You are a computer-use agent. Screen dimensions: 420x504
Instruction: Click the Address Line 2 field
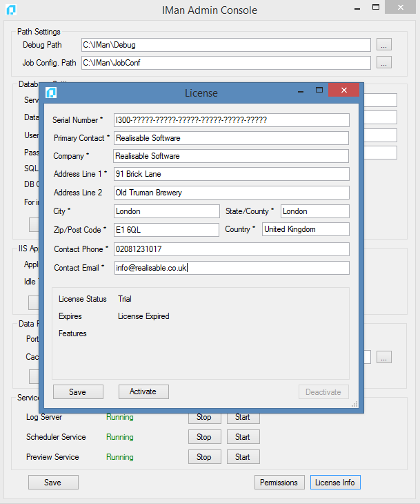[231, 193]
